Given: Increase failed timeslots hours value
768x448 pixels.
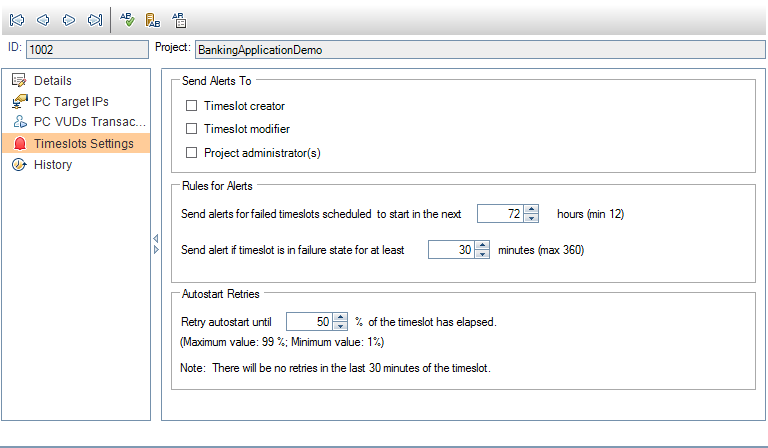Looking at the screenshot, I should [532, 209].
